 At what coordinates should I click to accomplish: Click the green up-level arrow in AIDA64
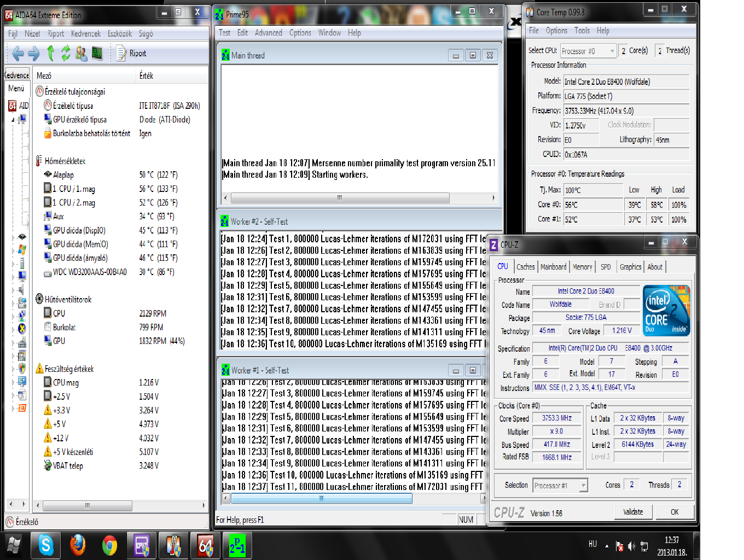click(50, 53)
